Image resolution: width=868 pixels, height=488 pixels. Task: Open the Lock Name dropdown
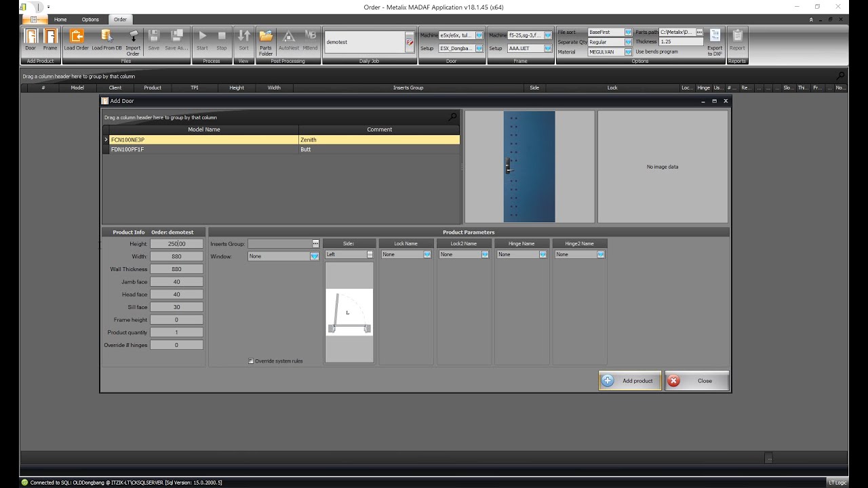point(427,255)
